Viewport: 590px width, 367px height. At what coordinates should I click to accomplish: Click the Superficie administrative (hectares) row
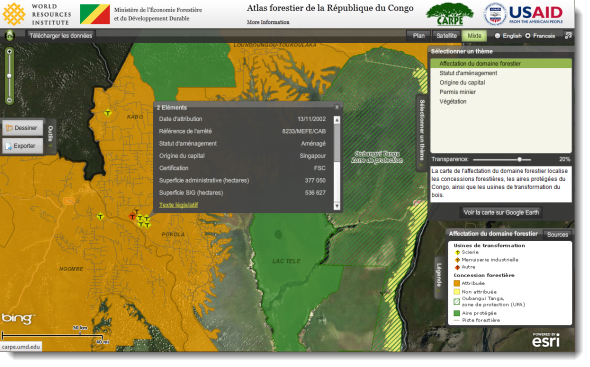point(242,181)
